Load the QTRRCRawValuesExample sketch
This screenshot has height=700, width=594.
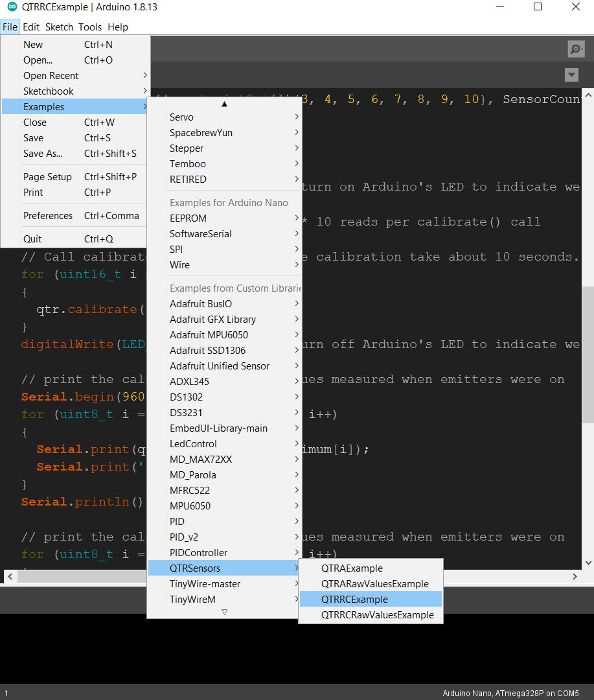point(371,615)
